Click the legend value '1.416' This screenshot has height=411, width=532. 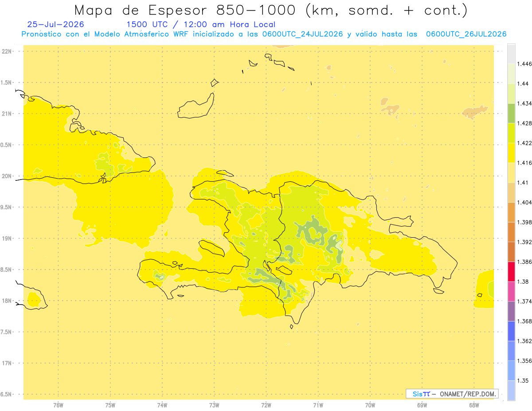(524, 163)
